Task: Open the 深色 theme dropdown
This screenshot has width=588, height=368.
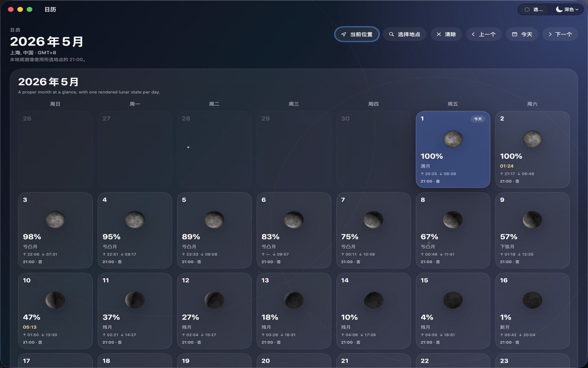Action: pos(567,9)
